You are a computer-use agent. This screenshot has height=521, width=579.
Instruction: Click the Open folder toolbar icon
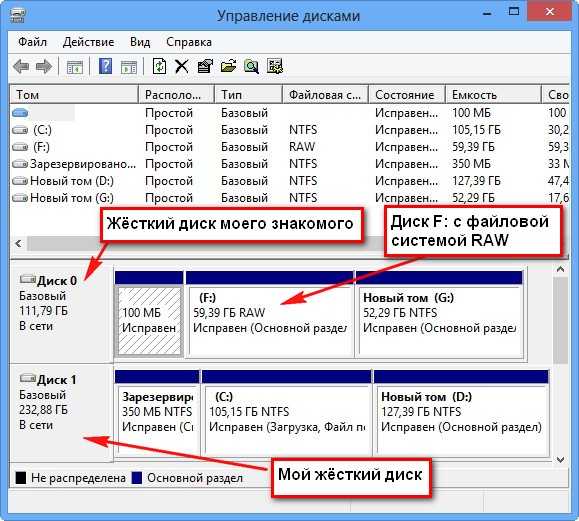click(x=228, y=67)
